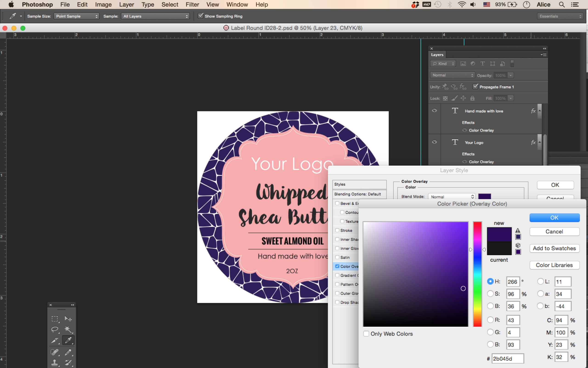Filter layers by adjustment layers icon
588x368 pixels.
click(x=473, y=63)
